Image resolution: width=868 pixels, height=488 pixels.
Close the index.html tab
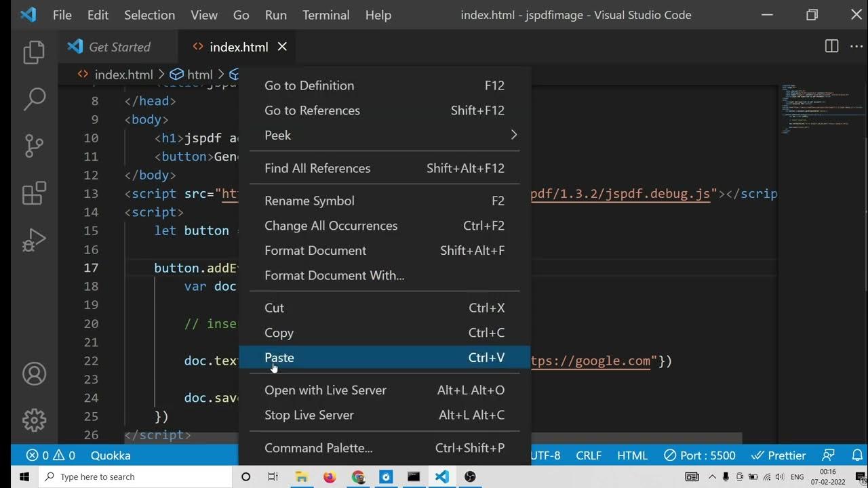282,46
